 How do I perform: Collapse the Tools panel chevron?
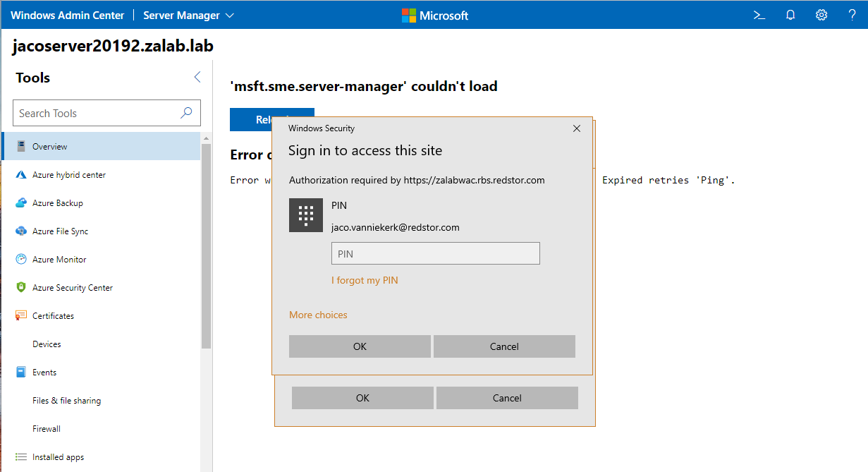coord(197,78)
